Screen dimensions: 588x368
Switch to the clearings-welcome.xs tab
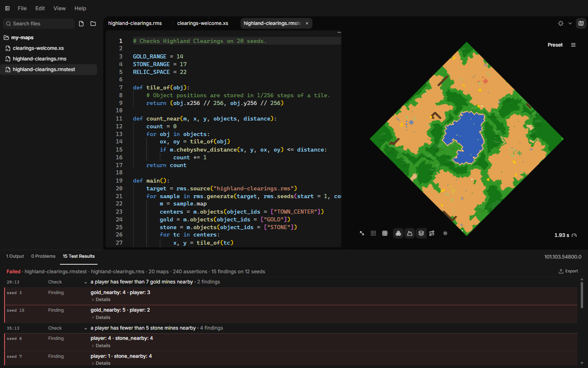pyautogui.click(x=203, y=23)
